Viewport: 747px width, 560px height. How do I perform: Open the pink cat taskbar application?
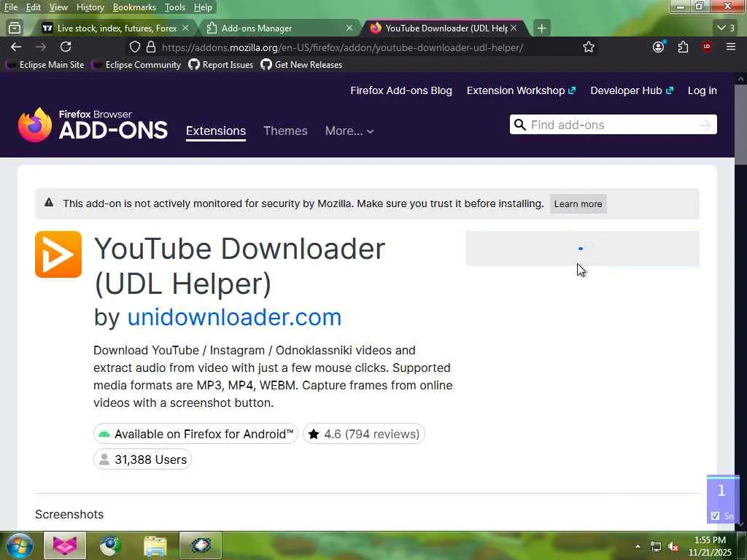coord(65,545)
